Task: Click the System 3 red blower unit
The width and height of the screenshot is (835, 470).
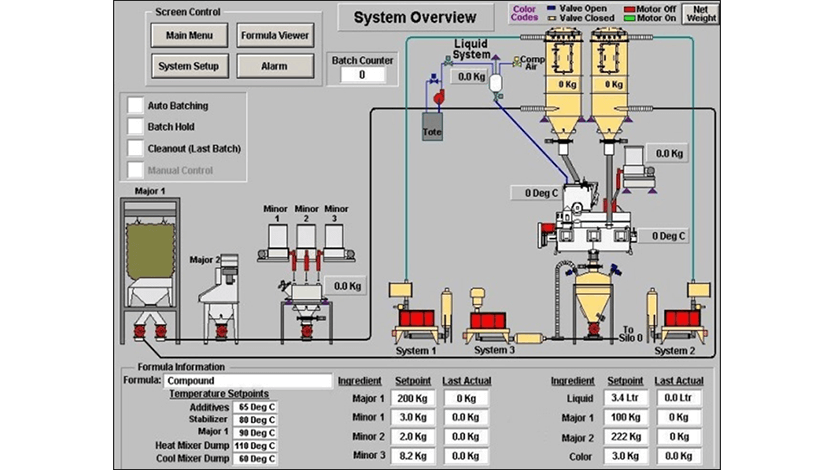Action: click(x=490, y=322)
